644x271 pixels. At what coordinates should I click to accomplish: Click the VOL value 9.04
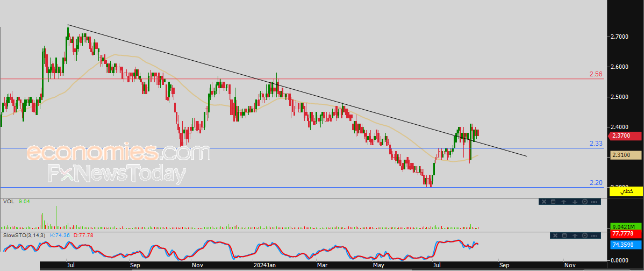24,202
